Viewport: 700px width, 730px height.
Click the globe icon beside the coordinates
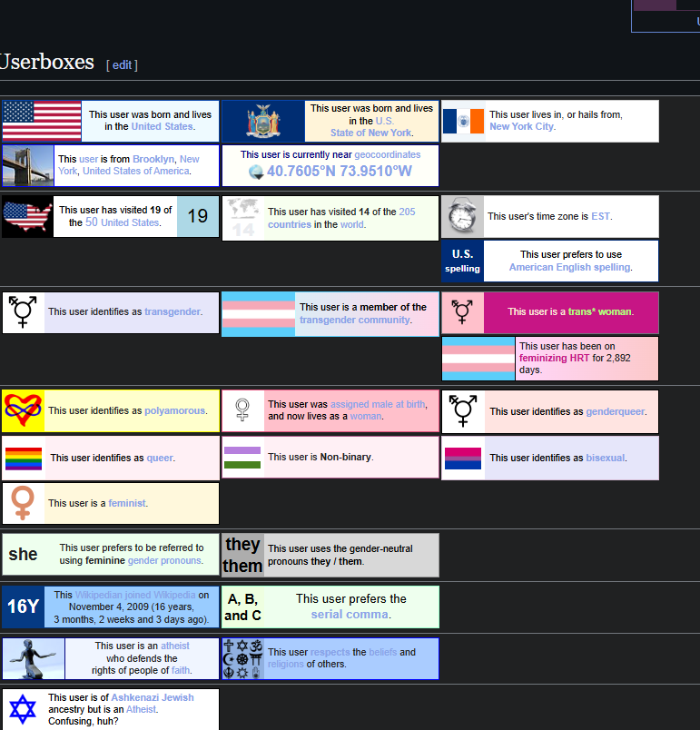click(256, 172)
